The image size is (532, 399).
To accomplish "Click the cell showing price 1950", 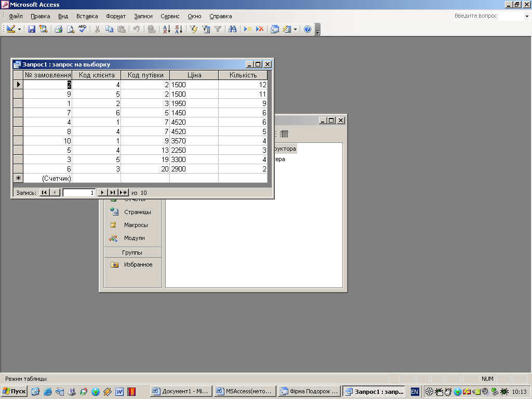I will click(194, 103).
